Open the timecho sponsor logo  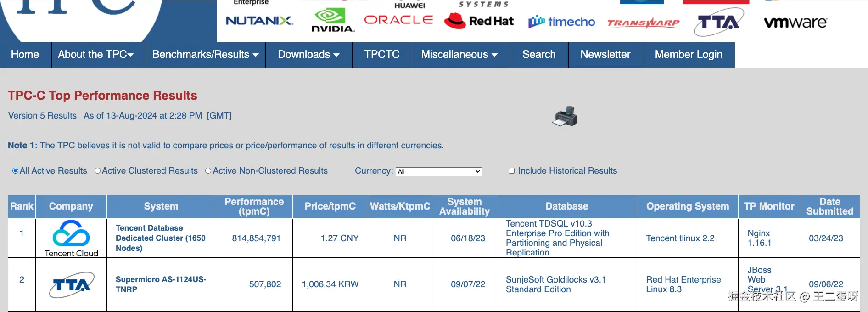point(561,22)
